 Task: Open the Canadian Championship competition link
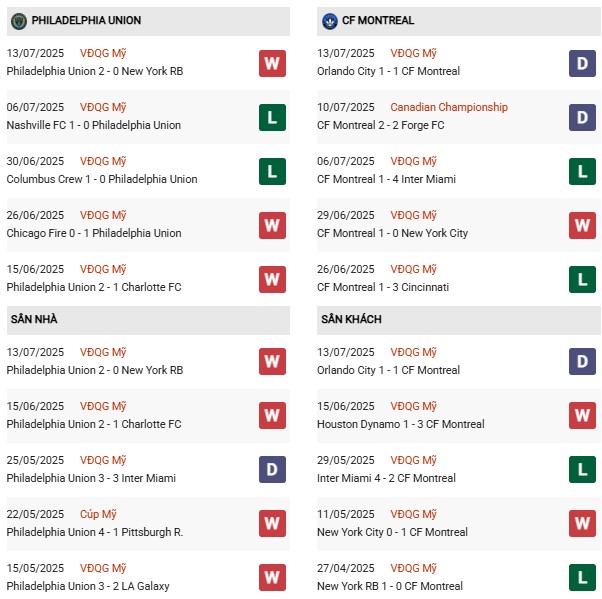[448, 107]
